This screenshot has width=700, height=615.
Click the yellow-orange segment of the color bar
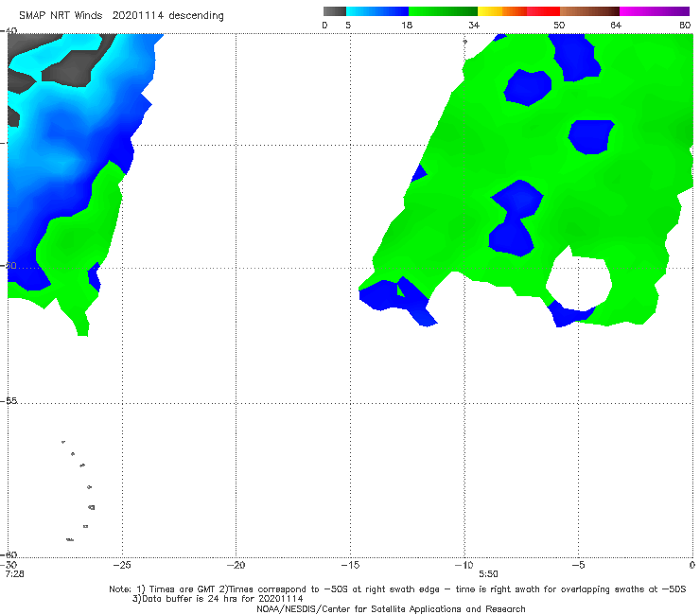click(x=501, y=11)
